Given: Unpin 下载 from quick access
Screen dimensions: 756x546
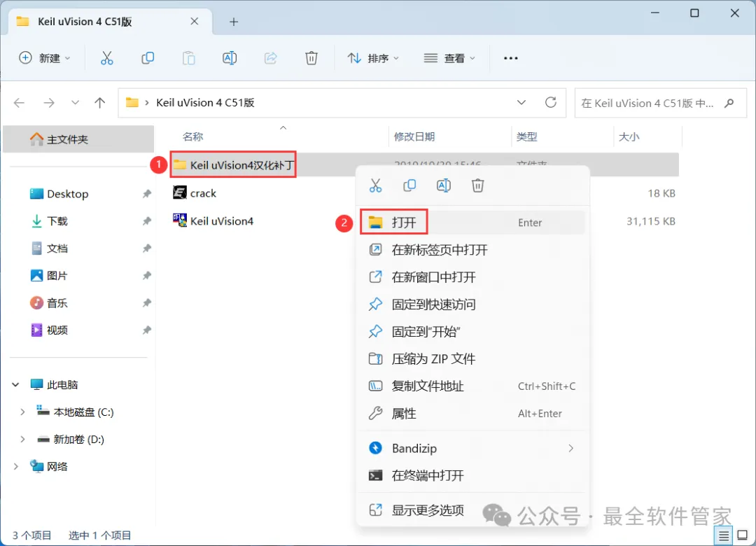Looking at the screenshot, I should (x=146, y=221).
